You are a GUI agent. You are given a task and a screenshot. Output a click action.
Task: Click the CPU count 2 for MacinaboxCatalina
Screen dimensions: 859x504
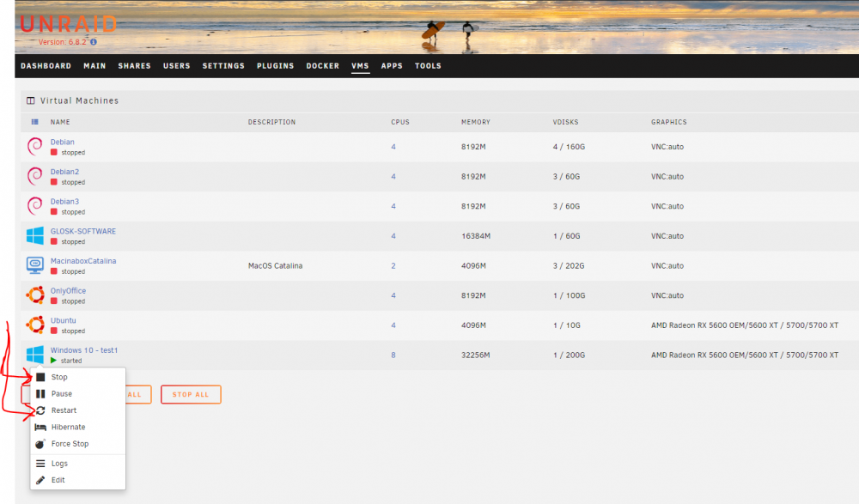coord(393,265)
